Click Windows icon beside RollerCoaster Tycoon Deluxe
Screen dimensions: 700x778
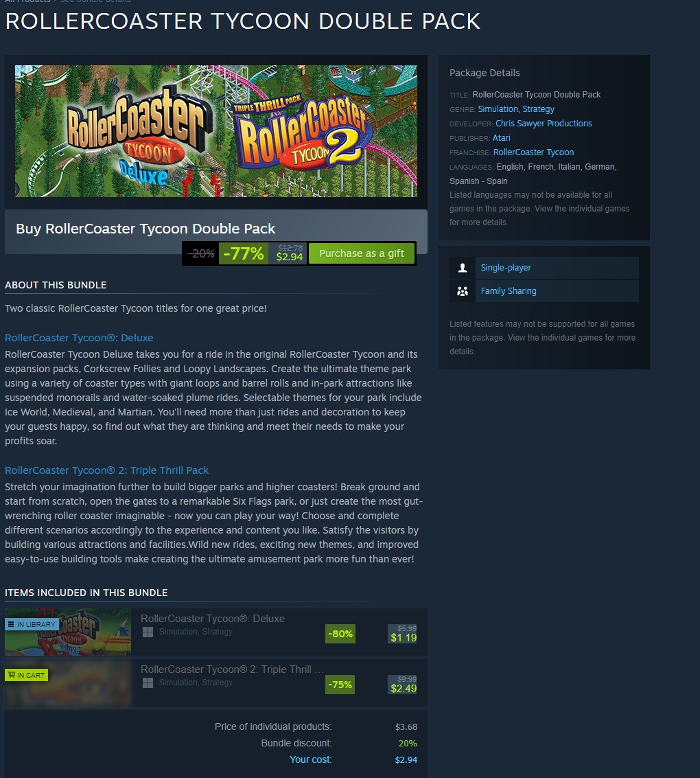click(x=148, y=632)
